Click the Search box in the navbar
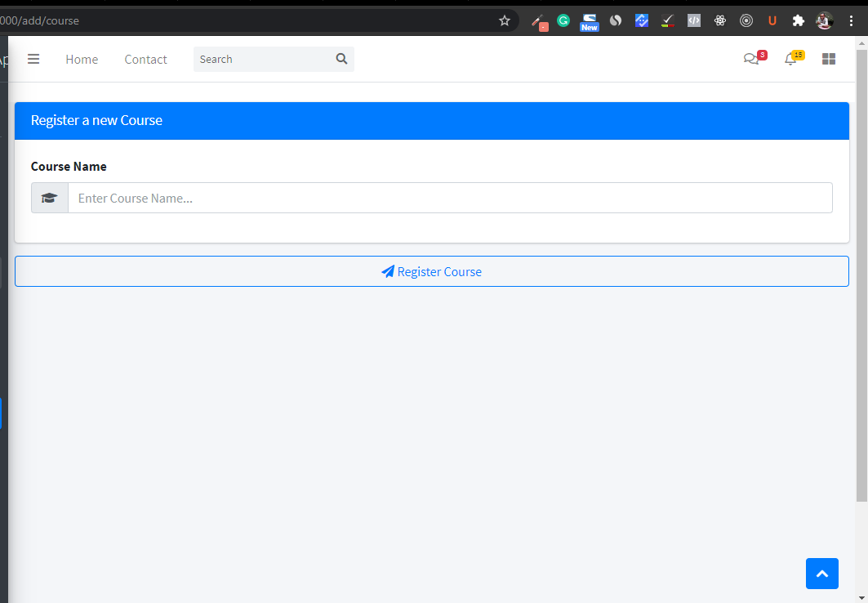This screenshot has height=603, width=868. (x=261, y=59)
